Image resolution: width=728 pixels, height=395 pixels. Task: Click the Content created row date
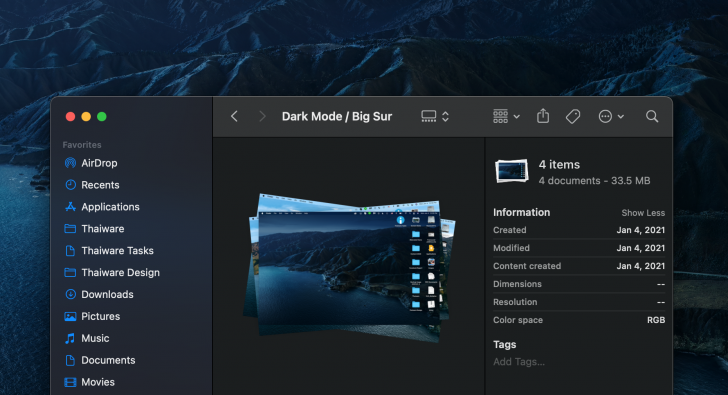tap(641, 266)
